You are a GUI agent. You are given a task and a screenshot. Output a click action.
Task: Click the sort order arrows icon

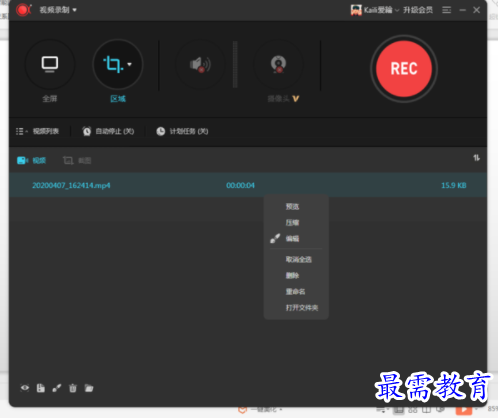tap(477, 158)
